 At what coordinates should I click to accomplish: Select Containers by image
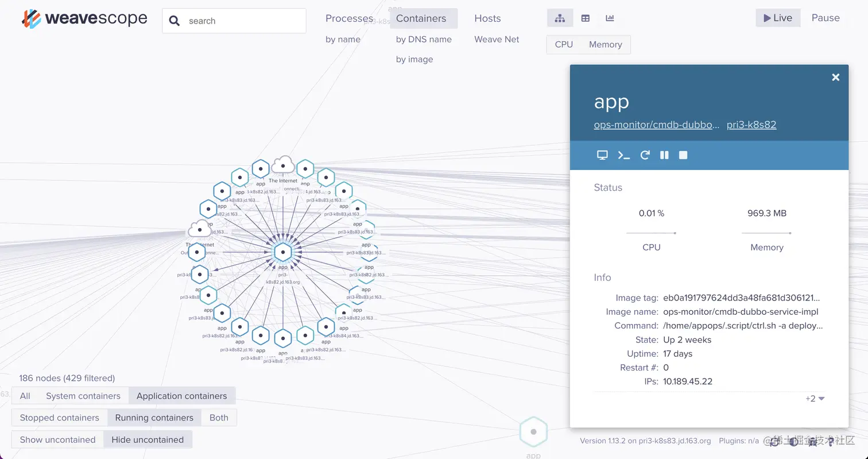pyautogui.click(x=414, y=59)
